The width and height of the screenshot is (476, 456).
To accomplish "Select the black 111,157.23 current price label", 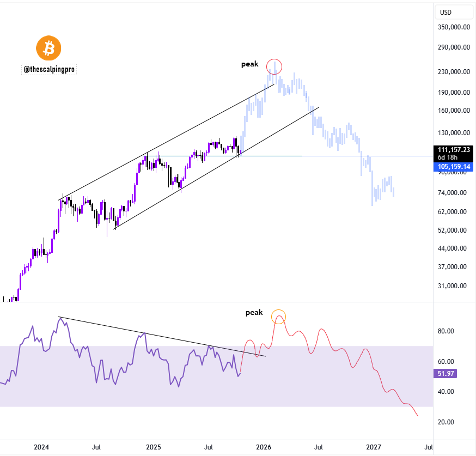I will point(454,149).
